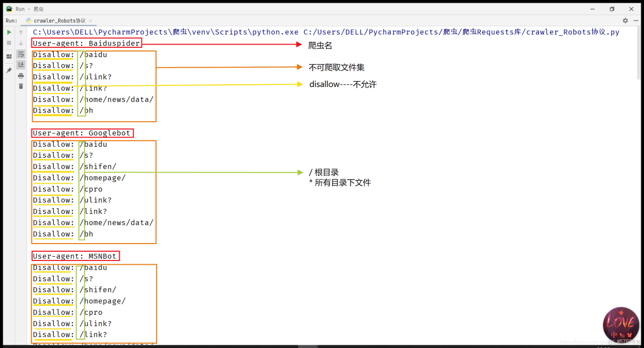Image resolution: width=644 pixels, height=348 pixels.
Task: Click "Disallow: /homepage/" under MSNBot
Action: tap(79, 301)
